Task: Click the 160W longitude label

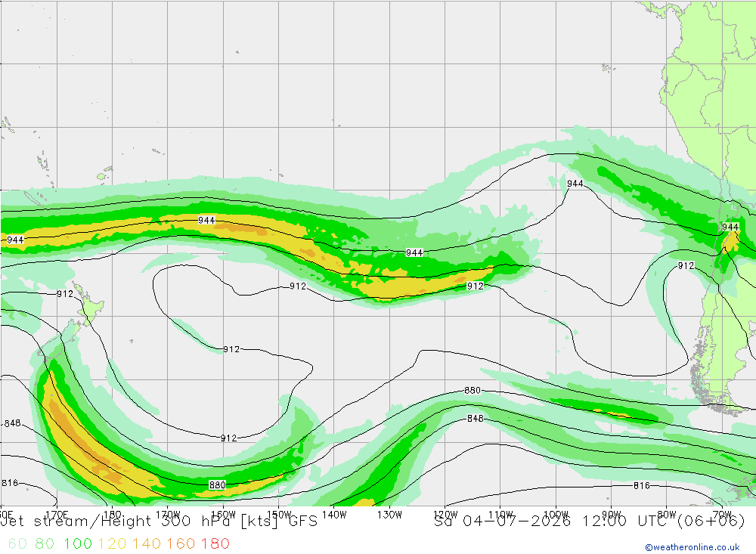Action: [x=223, y=515]
